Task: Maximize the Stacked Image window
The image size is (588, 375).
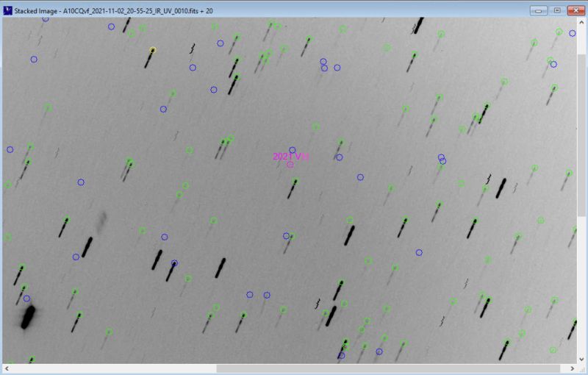Action: [x=556, y=10]
